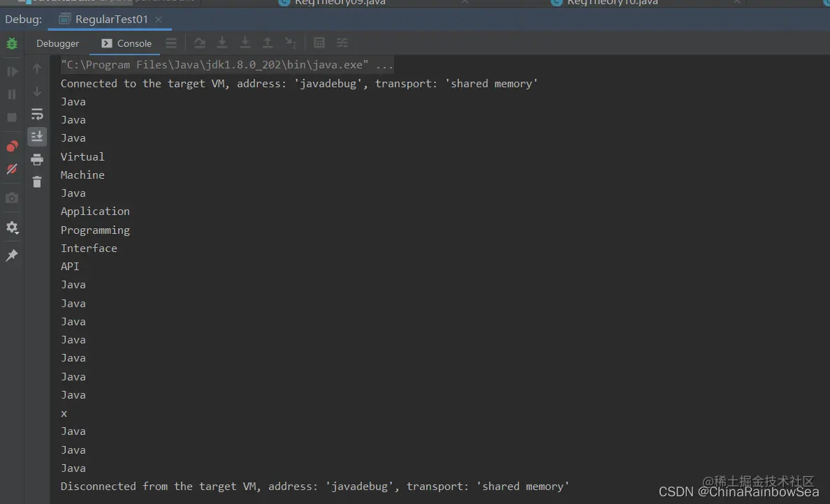Clear all console output with trash icon
Screen dimensions: 830x504
point(37,182)
